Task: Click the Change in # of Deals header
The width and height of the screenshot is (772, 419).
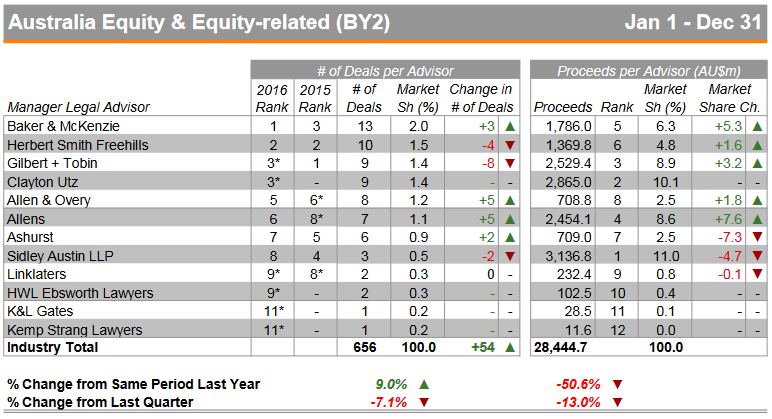Action: tap(481, 98)
